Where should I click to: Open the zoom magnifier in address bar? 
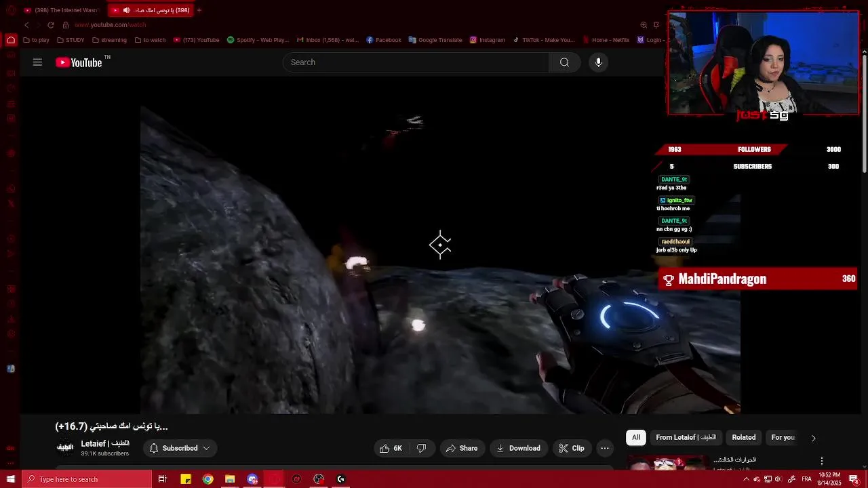pos(644,25)
